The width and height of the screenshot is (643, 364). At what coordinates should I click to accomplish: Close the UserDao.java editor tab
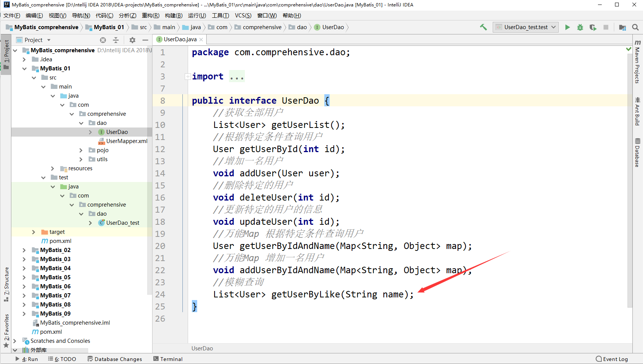pos(201,39)
